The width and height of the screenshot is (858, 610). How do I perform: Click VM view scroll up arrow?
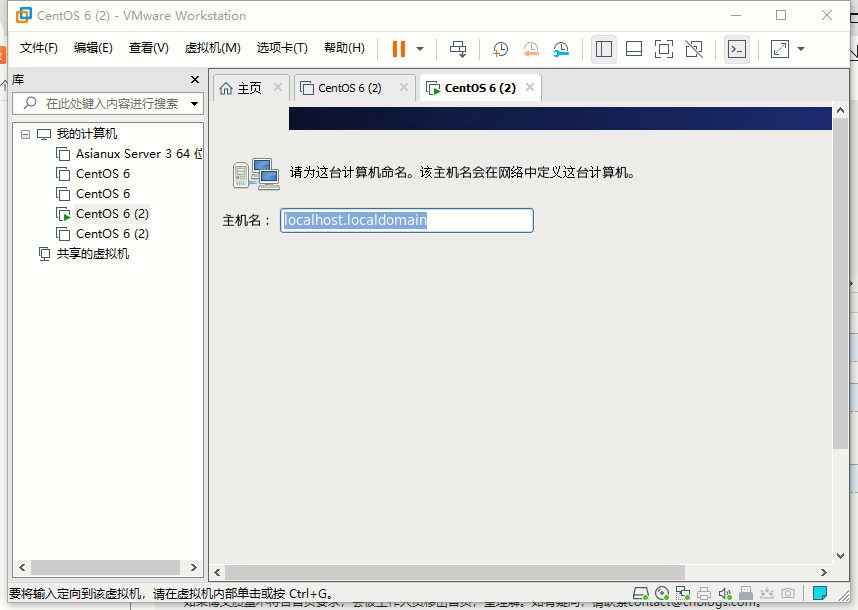(840, 110)
